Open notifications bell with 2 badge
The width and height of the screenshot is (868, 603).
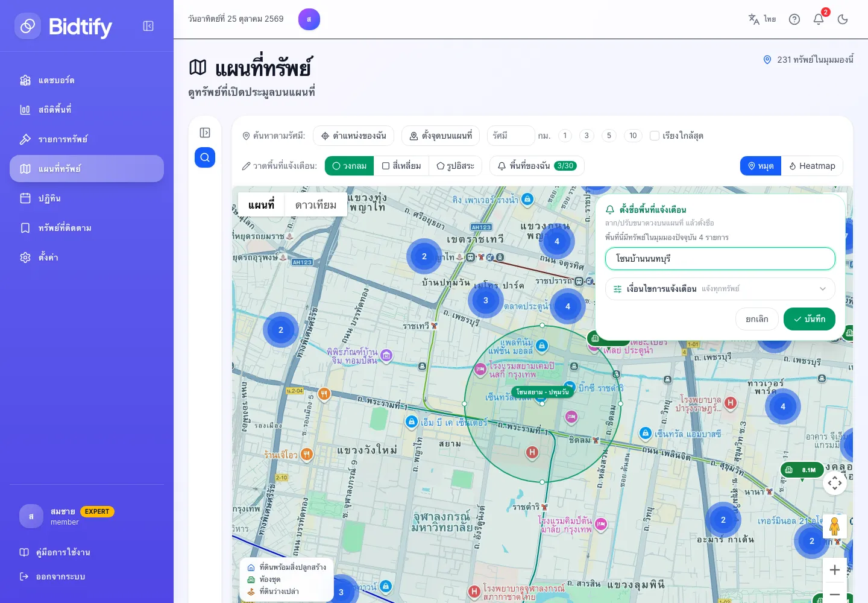pos(819,19)
